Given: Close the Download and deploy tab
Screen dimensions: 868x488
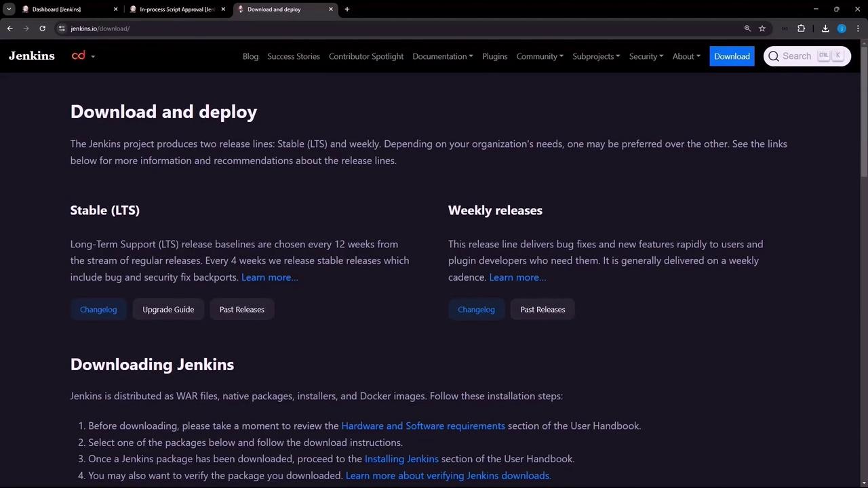Looking at the screenshot, I should tap(331, 9).
